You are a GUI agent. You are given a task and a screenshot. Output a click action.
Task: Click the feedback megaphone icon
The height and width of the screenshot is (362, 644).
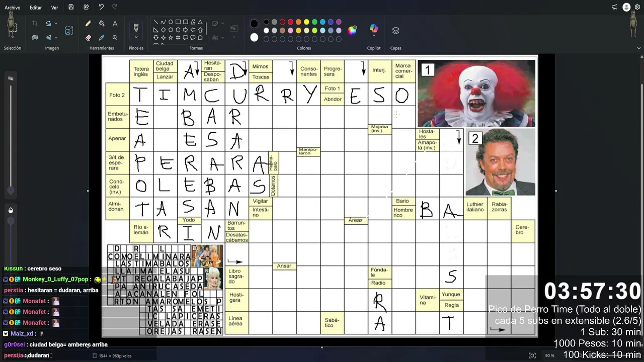pyautogui.click(x=614, y=7)
